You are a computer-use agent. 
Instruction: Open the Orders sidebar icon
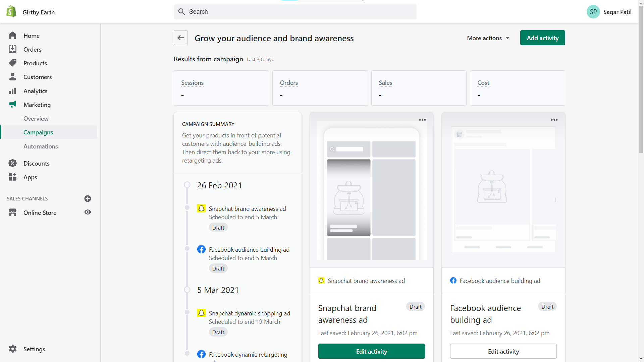click(x=12, y=49)
